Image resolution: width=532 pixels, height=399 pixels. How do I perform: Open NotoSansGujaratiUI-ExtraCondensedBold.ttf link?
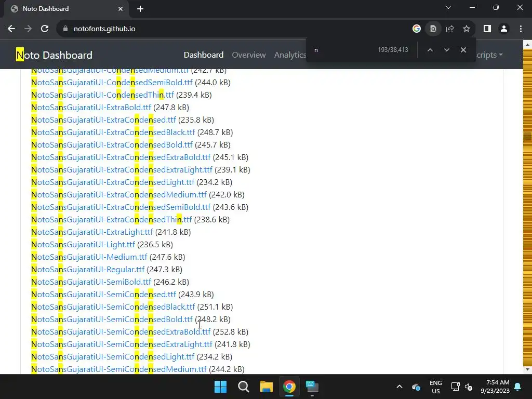point(112,145)
